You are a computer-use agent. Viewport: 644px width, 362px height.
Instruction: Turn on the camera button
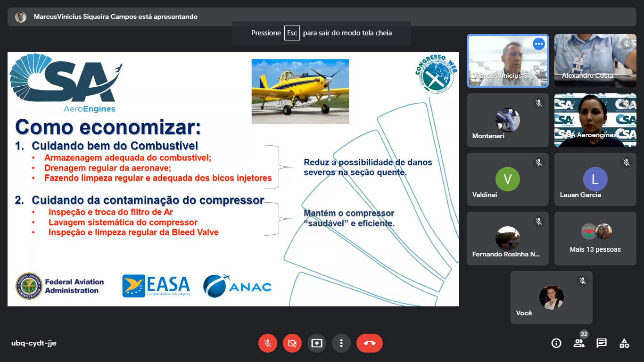[292, 343]
